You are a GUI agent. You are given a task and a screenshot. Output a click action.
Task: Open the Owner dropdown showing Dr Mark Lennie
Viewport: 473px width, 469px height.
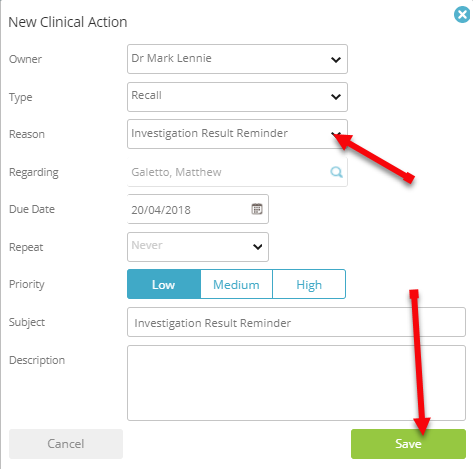click(x=237, y=59)
